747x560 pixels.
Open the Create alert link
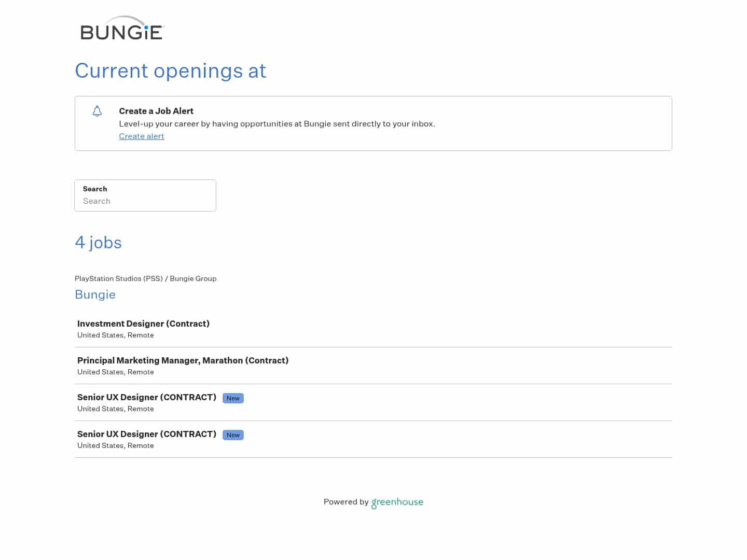coord(142,136)
